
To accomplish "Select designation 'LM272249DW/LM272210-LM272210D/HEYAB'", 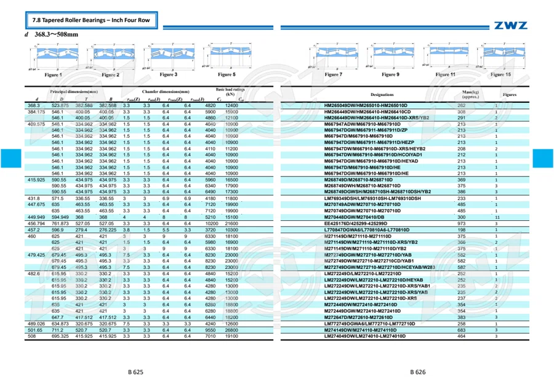I will tap(374, 280).
